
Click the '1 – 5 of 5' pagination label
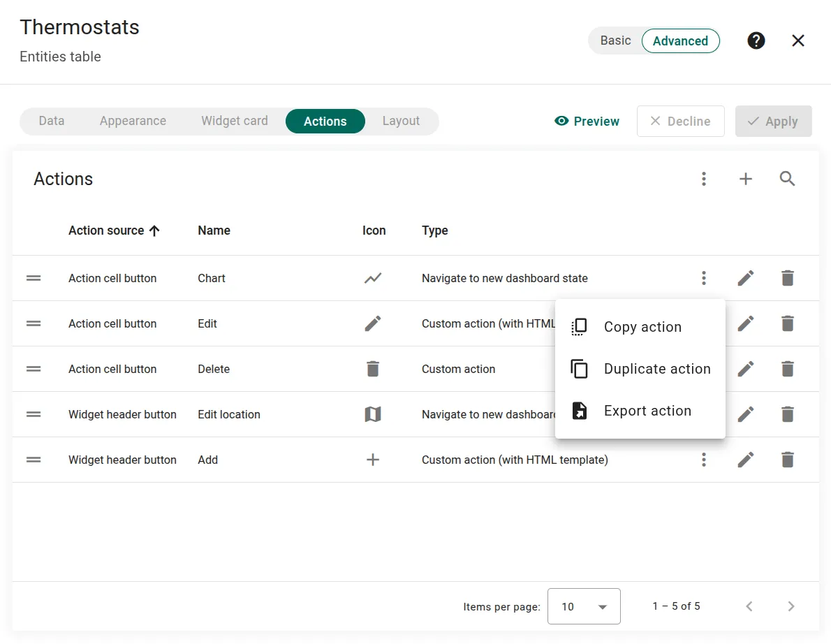coord(676,606)
